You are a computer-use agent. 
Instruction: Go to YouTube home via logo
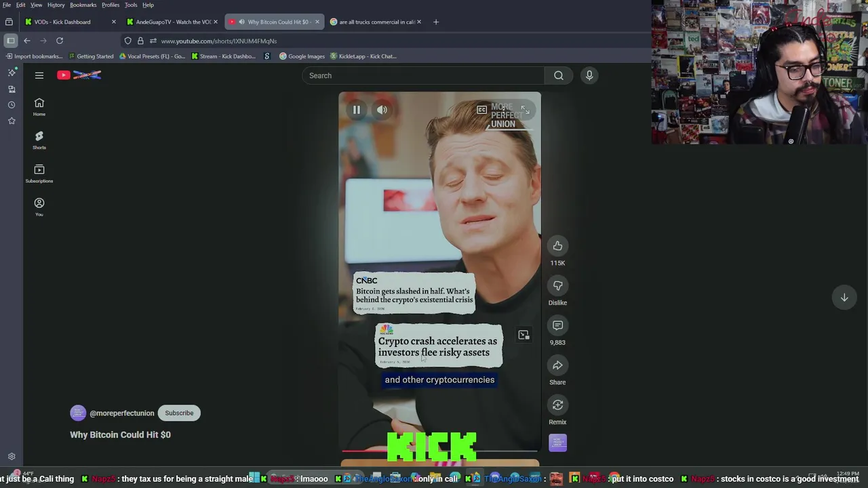(x=79, y=75)
